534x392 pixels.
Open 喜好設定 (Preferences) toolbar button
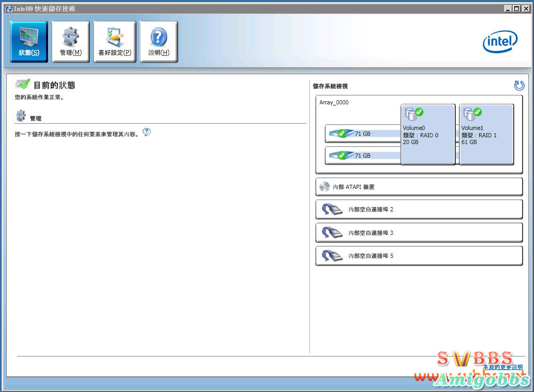(x=114, y=42)
